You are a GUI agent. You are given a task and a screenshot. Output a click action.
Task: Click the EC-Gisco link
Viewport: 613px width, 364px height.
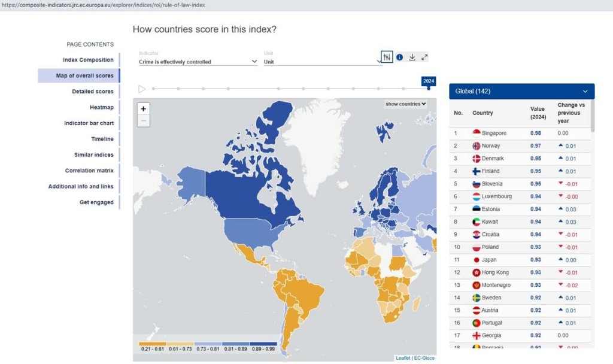pos(424,358)
